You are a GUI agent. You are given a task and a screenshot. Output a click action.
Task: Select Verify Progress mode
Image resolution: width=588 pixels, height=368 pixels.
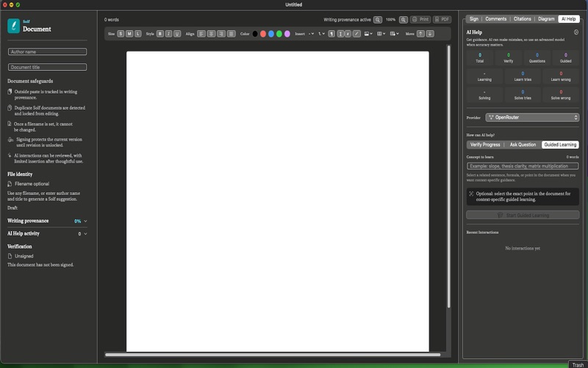(x=485, y=144)
